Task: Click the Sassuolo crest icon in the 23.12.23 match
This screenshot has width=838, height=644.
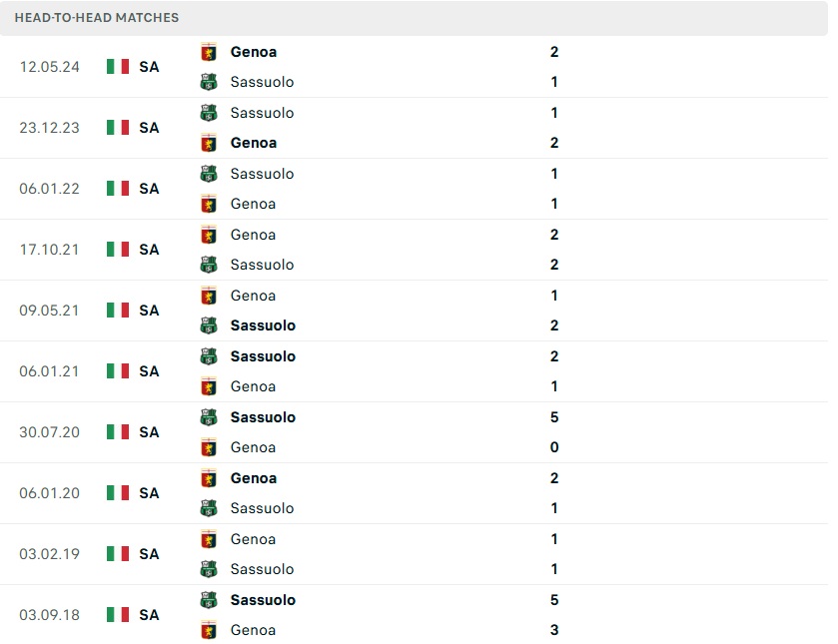Action: click(x=208, y=113)
